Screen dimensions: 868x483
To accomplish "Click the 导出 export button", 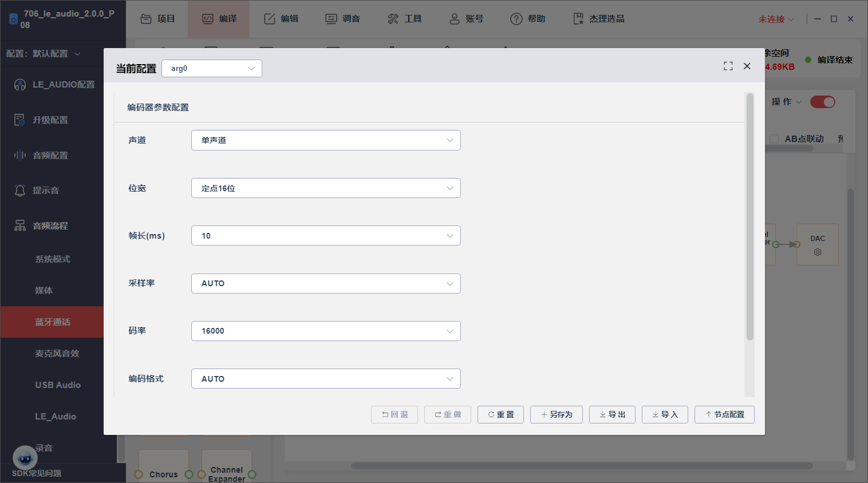I will (612, 415).
